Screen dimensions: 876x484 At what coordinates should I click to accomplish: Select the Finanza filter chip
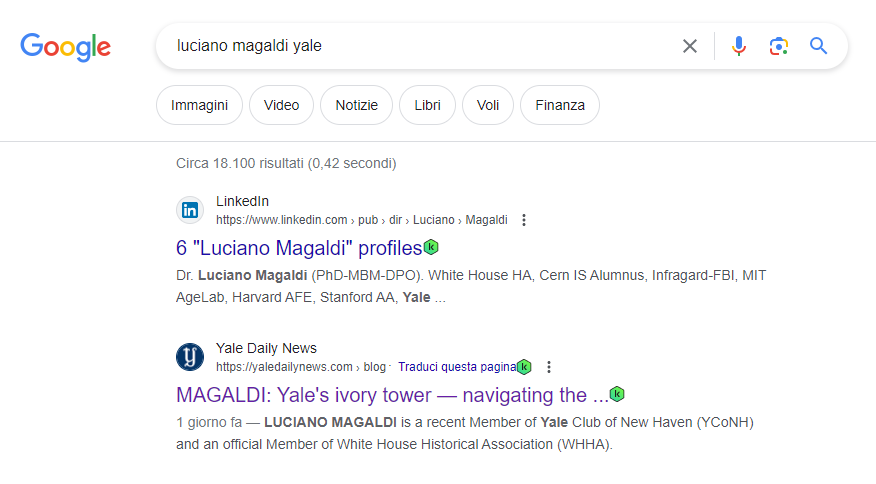pyautogui.click(x=560, y=105)
